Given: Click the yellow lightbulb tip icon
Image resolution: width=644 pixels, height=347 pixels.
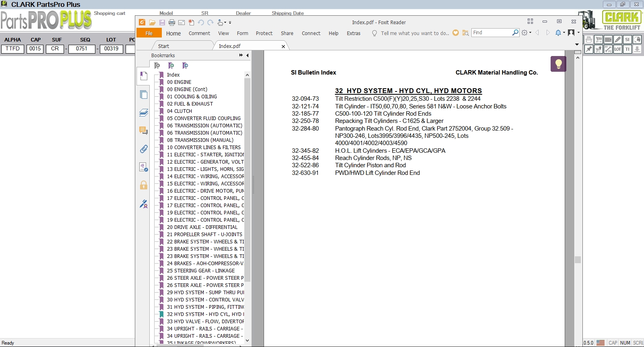Looking at the screenshot, I should (558, 64).
